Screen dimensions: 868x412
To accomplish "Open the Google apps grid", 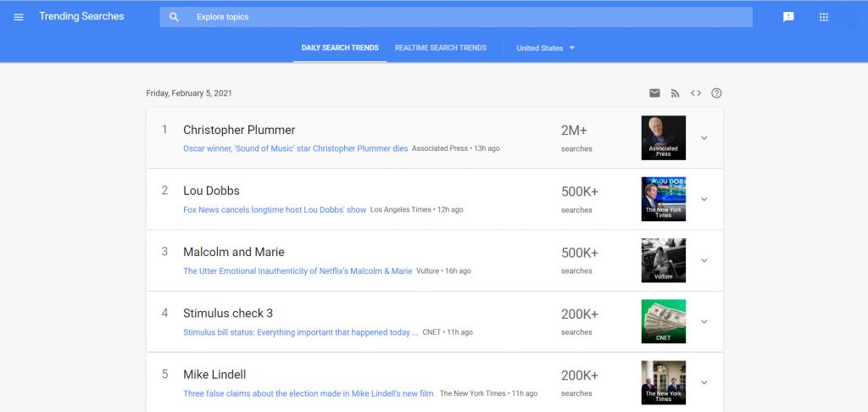I will [824, 17].
